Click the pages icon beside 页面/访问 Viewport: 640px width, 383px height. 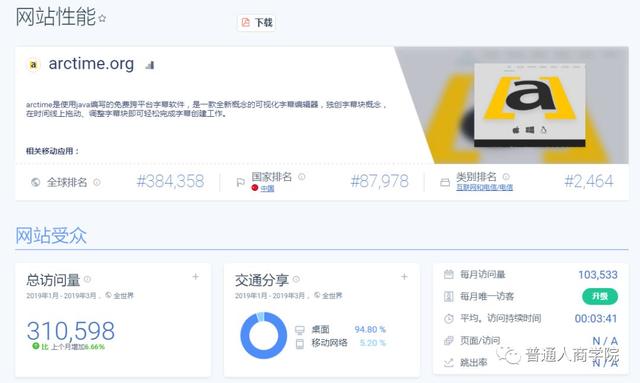pyautogui.click(x=449, y=341)
